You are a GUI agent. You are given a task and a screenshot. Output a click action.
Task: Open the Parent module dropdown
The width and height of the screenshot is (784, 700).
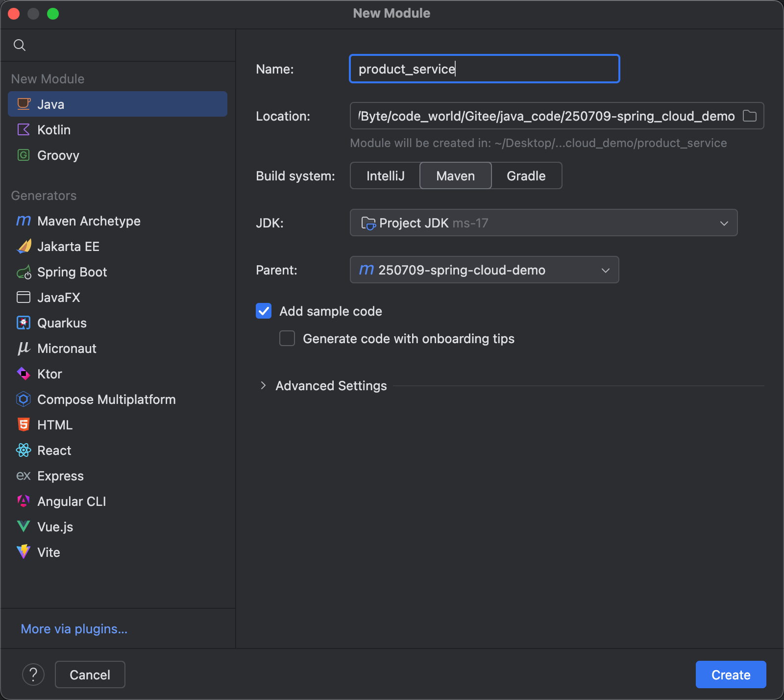pyautogui.click(x=485, y=270)
